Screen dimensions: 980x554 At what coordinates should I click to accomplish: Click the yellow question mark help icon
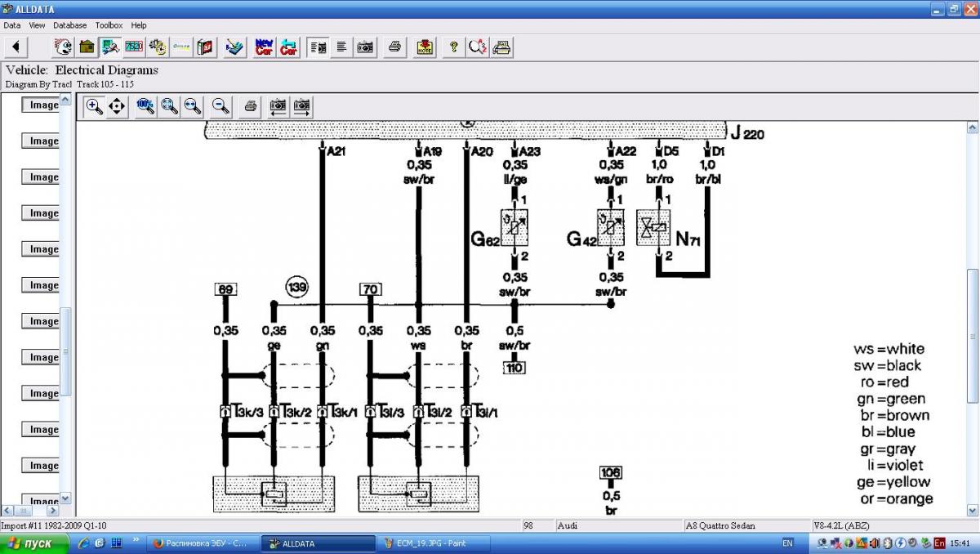pyautogui.click(x=453, y=47)
